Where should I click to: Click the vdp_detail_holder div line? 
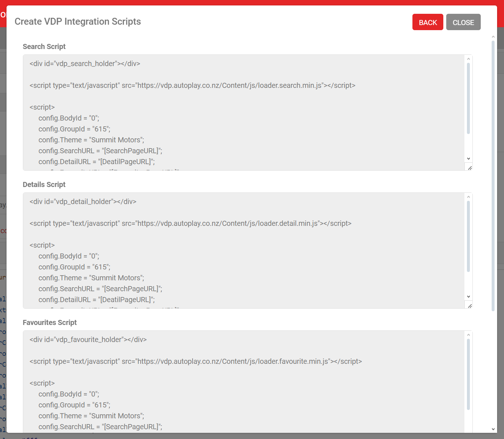coord(83,202)
